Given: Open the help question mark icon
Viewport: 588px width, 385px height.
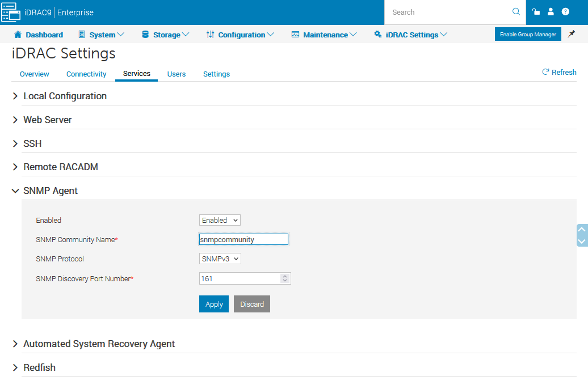Looking at the screenshot, I should [x=565, y=12].
